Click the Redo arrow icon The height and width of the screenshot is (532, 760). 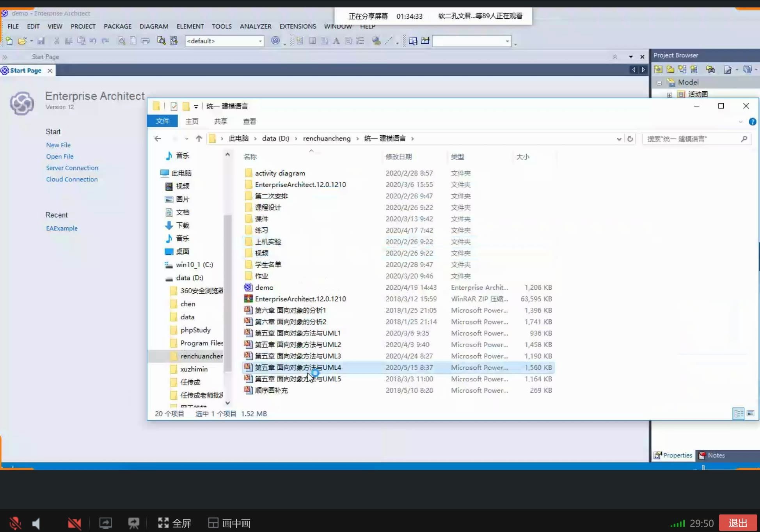pyautogui.click(x=105, y=41)
